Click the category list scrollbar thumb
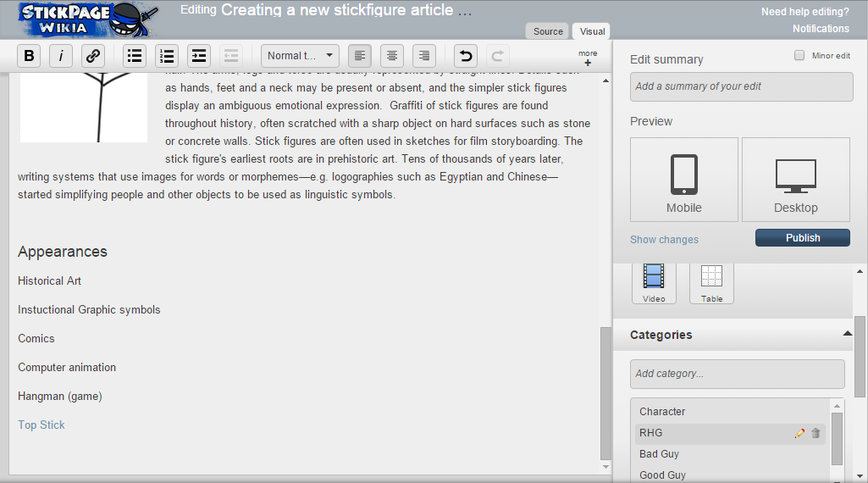Viewport: 868px width, 483px height. (x=837, y=439)
